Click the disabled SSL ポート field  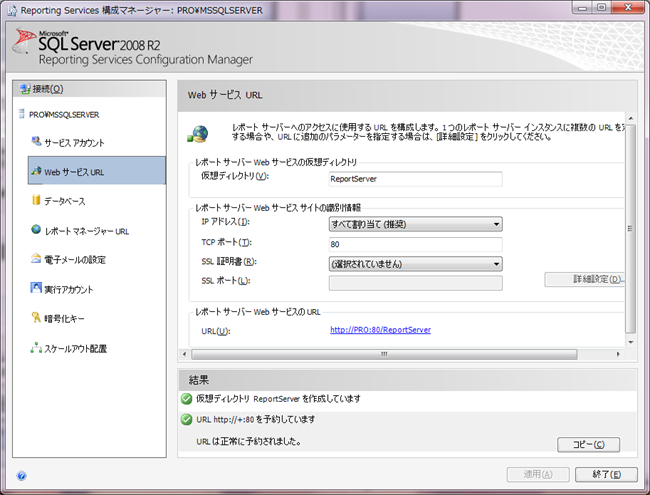pyautogui.click(x=415, y=283)
